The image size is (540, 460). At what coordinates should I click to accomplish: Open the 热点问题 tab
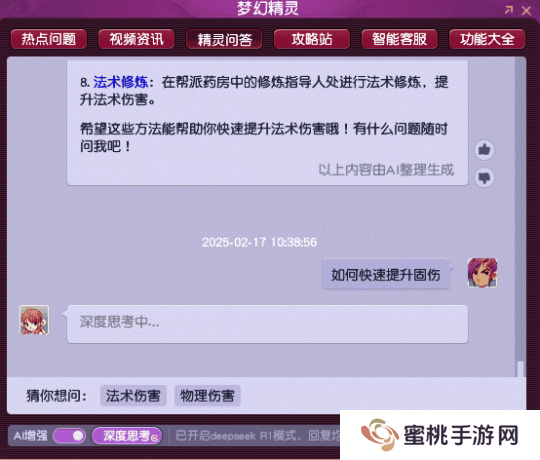49,39
